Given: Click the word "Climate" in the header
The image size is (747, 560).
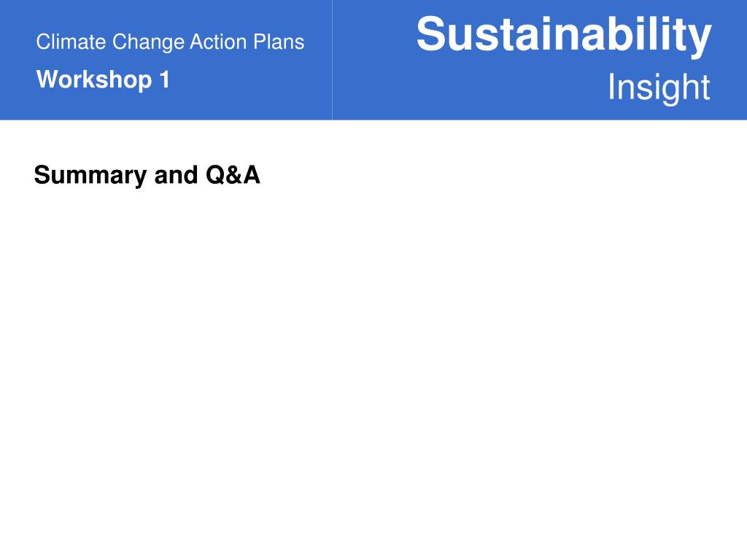Looking at the screenshot, I should [x=71, y=42].
